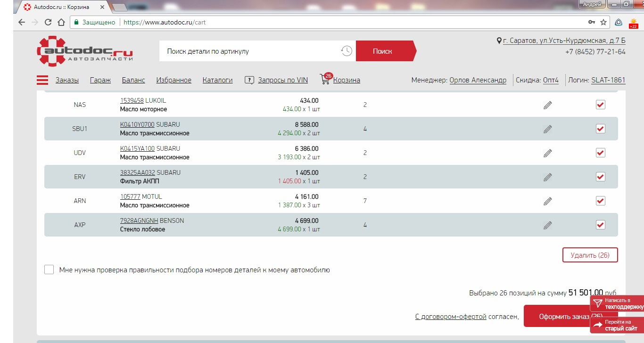Viewport: 644px width, 343px height.
Task: Bookmark this page with the star icon
Action: point(604,22)
